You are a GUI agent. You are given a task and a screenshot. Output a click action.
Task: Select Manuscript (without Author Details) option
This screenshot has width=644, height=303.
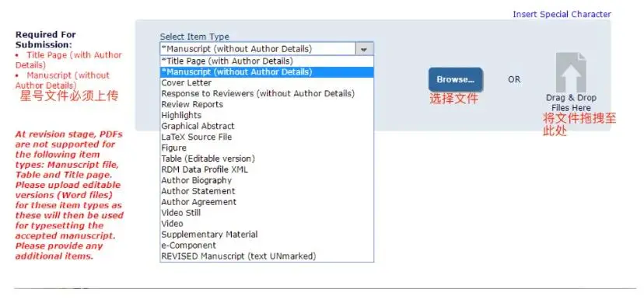pyautogui.click(x=267, y=72)
